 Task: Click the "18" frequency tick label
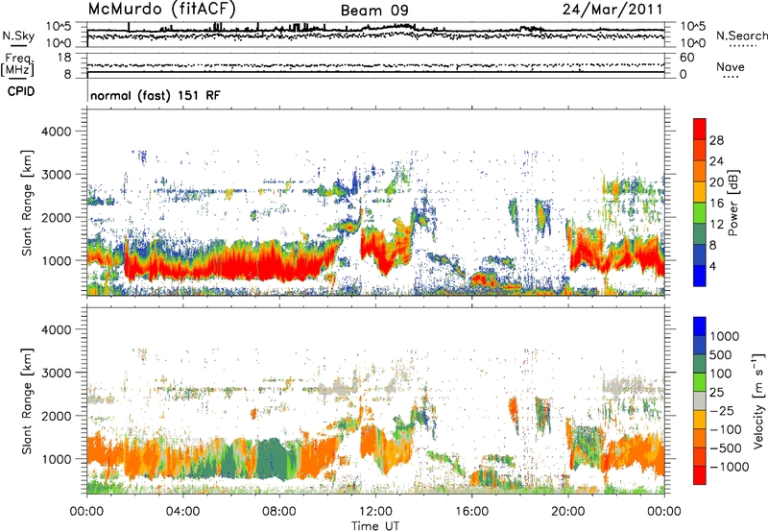click(64, 58)
